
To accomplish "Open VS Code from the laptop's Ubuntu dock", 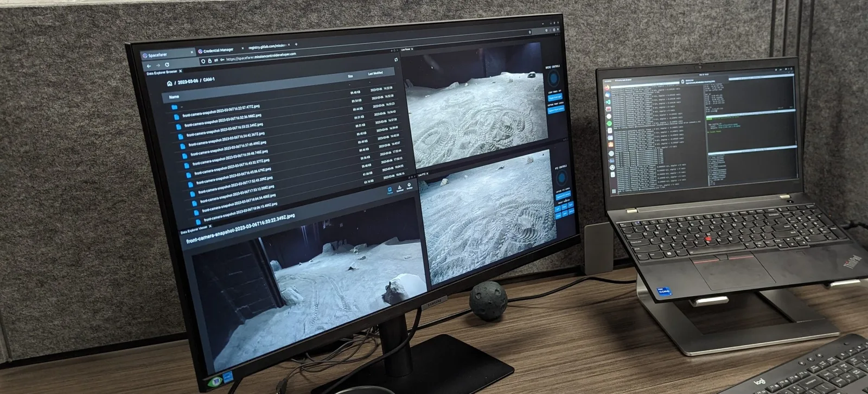I will point(609,101).
